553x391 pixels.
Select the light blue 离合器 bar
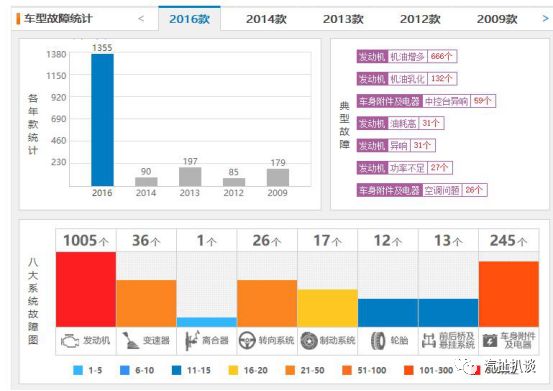(x=207, y=322)
